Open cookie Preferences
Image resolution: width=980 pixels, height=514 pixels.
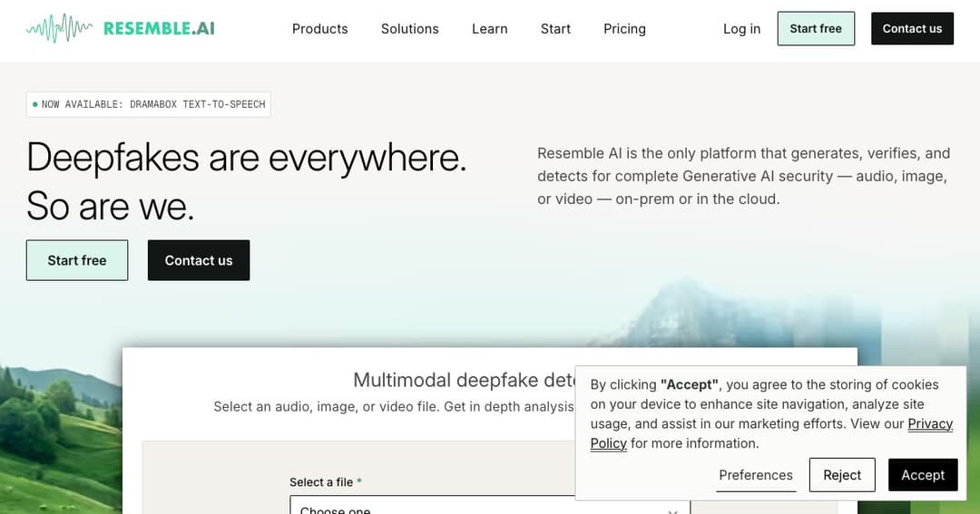click(x=756, y=475)
